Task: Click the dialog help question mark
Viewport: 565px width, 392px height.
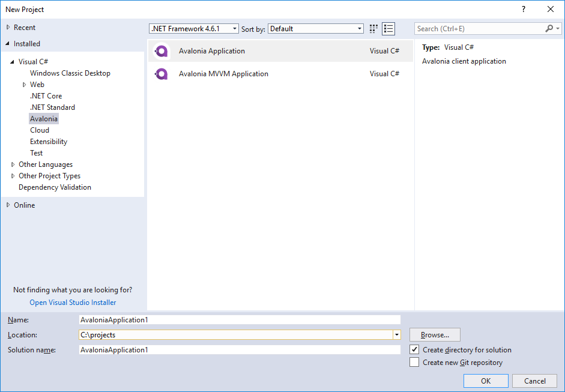Action: click(523, 9)
